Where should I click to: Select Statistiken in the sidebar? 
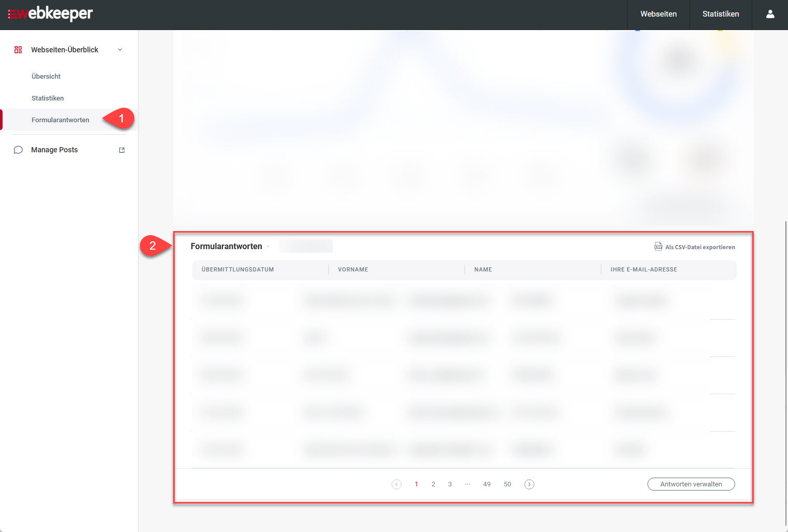[x=48, y=98]
